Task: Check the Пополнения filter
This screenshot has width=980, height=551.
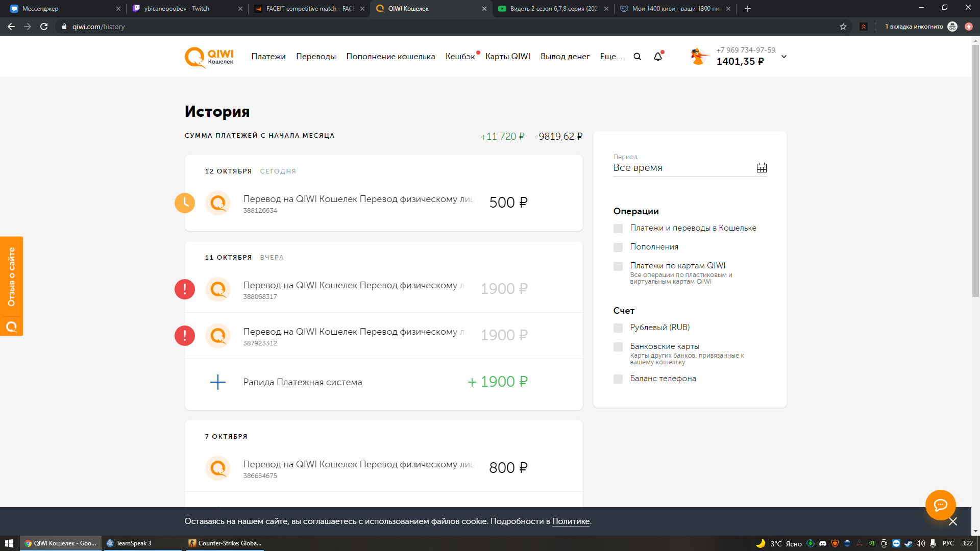Action: [618, 247]
